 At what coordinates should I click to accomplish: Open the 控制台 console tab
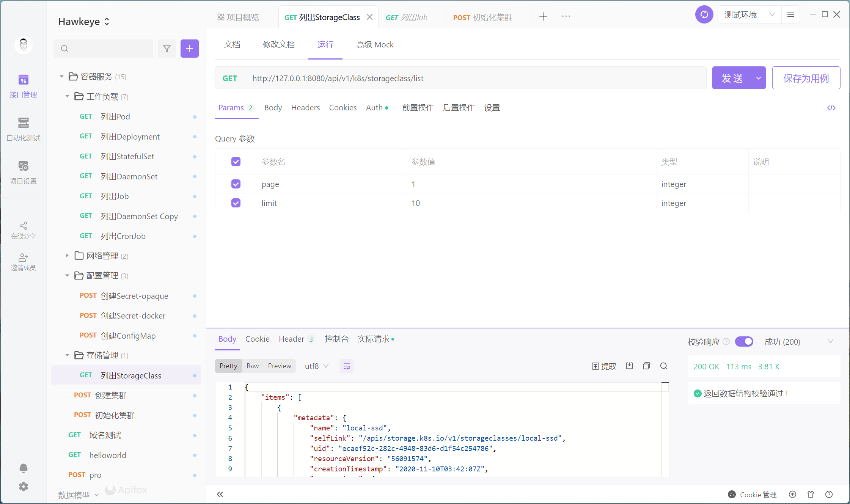(336, 339)
